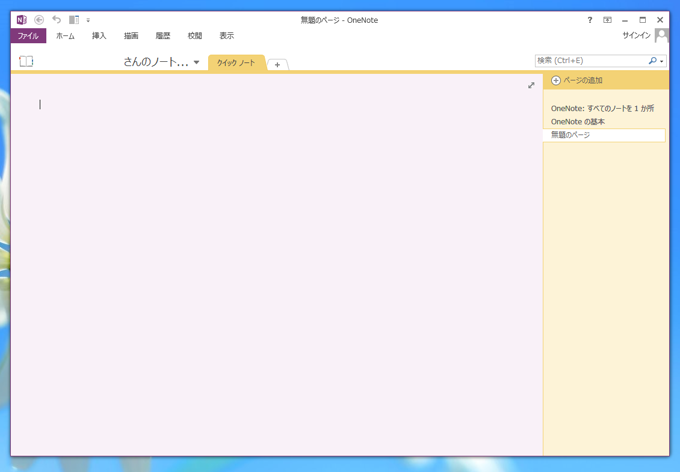Expand page to full page view

(x=531, y=85)
